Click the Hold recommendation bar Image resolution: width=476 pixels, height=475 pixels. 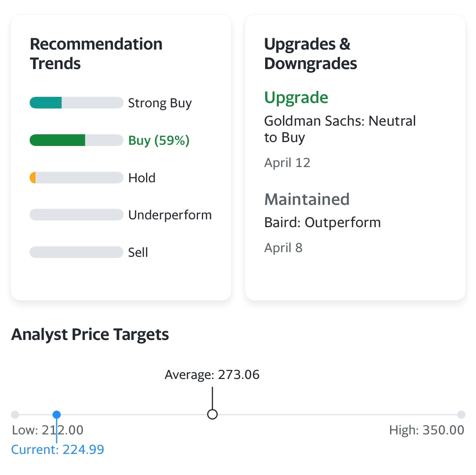[77, 178]
